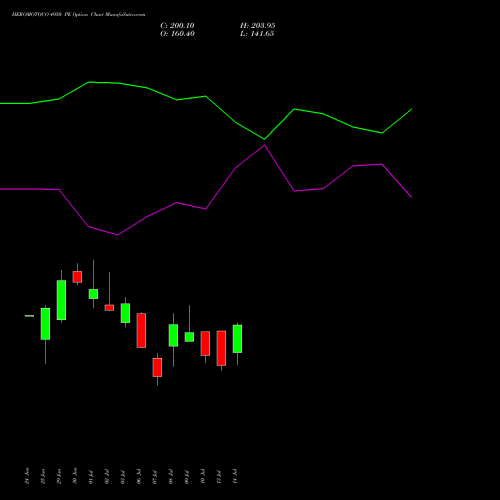The height and width of the screenshot is (500, 500).
Task: Select the green candle above 03 Jul
Action: pyautogui.click(x=125, y=313)
